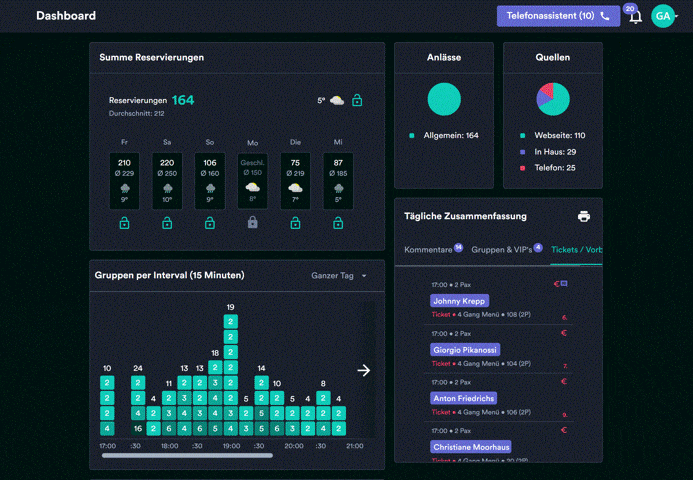This screenshot has width=693, height=480.
Task: Toggle the lock under Tuesday's (Die) card
Action: (x=295, y=223)
